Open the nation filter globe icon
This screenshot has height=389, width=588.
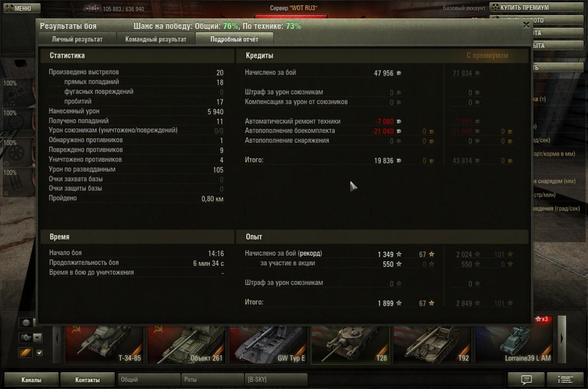tap(25, 322)
